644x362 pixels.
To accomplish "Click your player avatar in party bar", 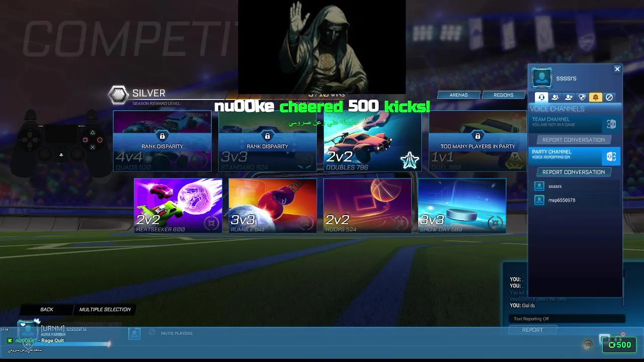I will click(x=28, y=331).
